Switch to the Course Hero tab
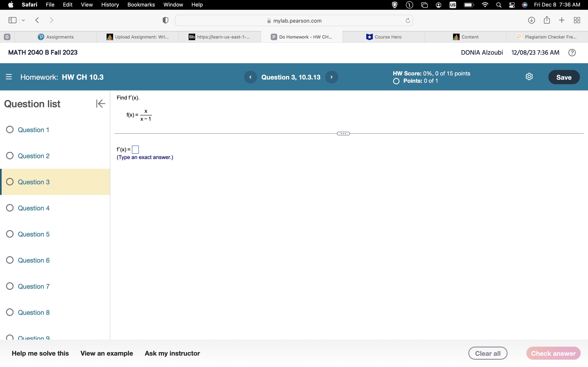 [385, 37]
